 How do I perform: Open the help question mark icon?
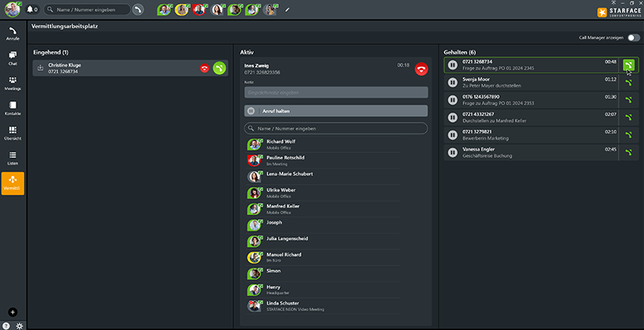coord(6,324)
